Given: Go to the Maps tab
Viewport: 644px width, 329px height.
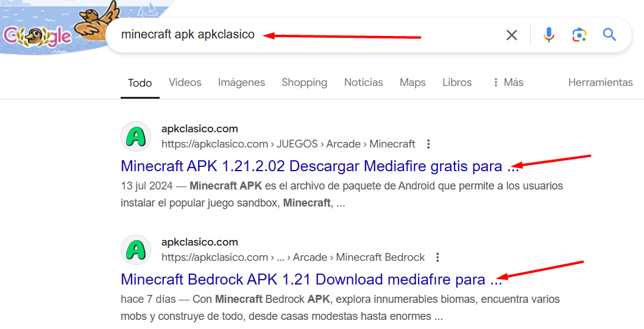Looking at the screenshot, I should click(x=412, y=83).
